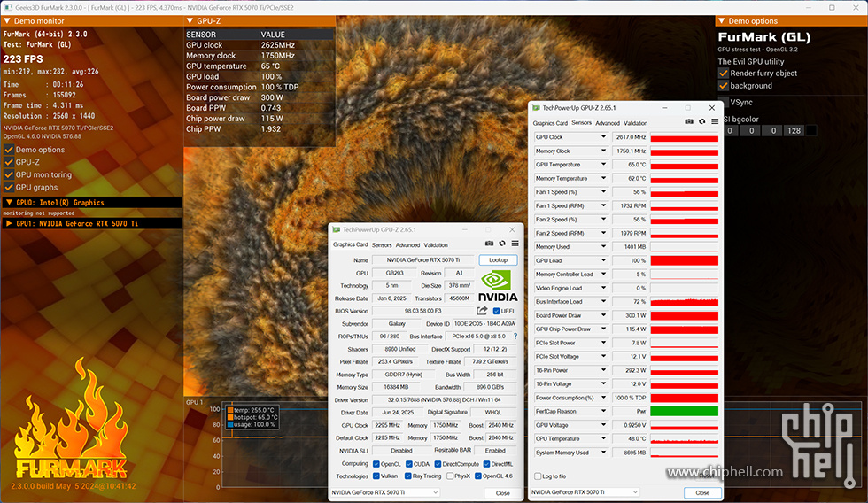Toggle the Render furry object checkbox
Image resolution: width=868 pixels, height=503 pixels.
click(x=724, y=74)
